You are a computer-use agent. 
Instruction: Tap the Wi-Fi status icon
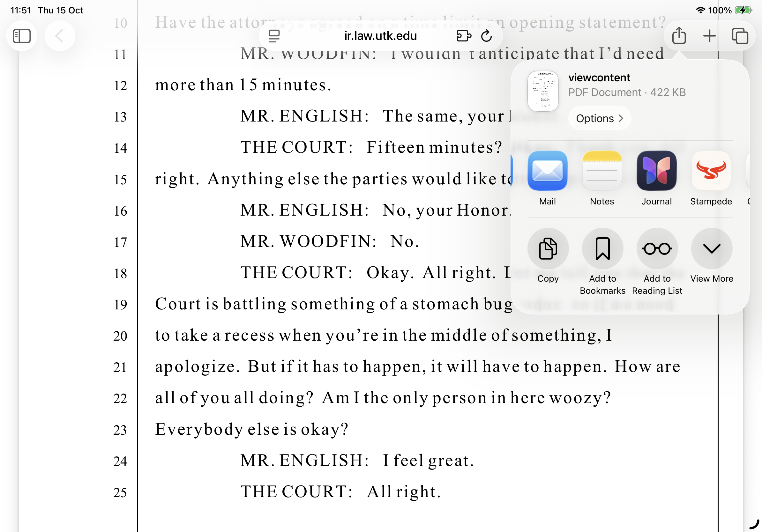pos(700,10)
